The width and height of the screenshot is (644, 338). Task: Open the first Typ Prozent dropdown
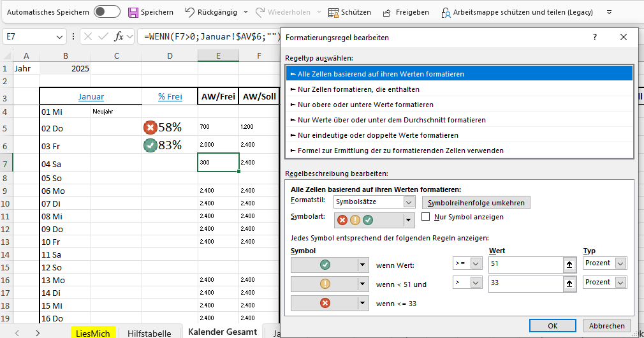tap(620, 263)
